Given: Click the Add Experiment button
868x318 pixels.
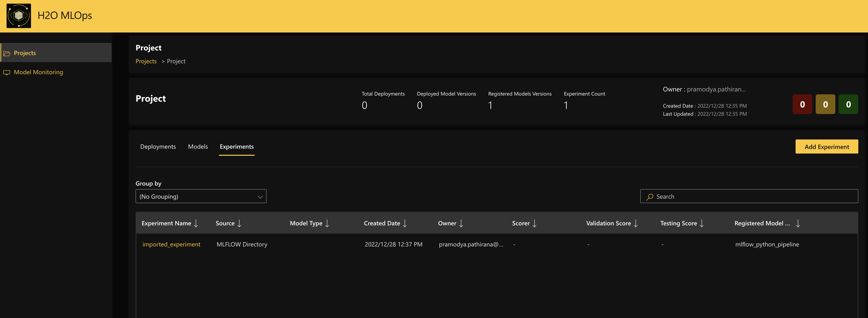Looking at the screenshot, I should [827, 147].
